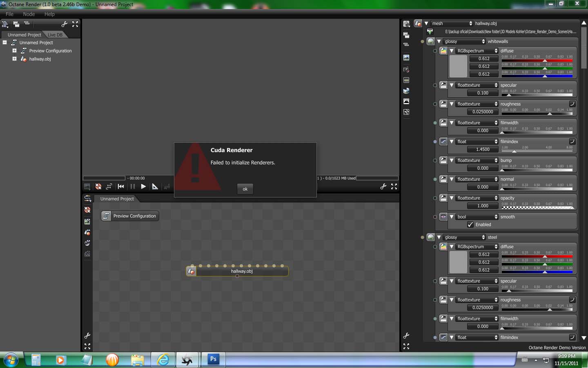Image resolution: width=588 pixels, height=368 pixels.
Task: Open the graph editor's wrench settings
Action: [87, 336]
